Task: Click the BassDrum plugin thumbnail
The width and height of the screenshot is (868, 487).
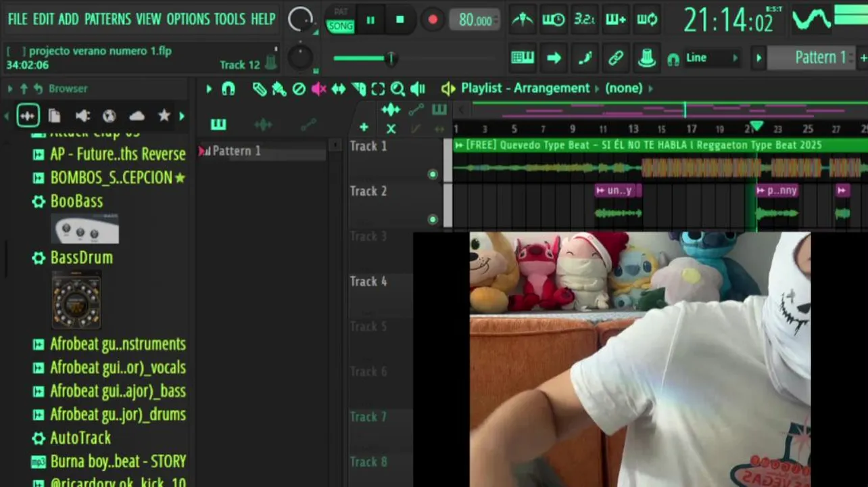Action: pos(76,300)
